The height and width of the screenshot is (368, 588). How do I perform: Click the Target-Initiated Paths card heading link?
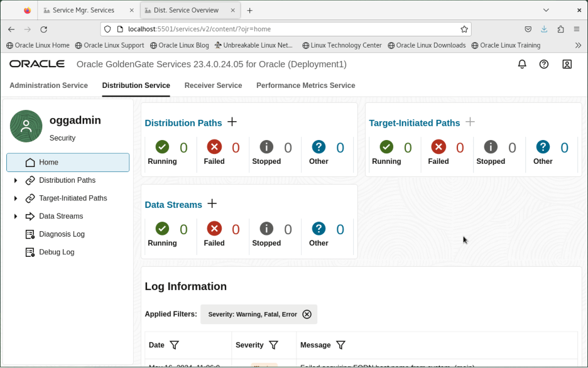pos(415,123)
